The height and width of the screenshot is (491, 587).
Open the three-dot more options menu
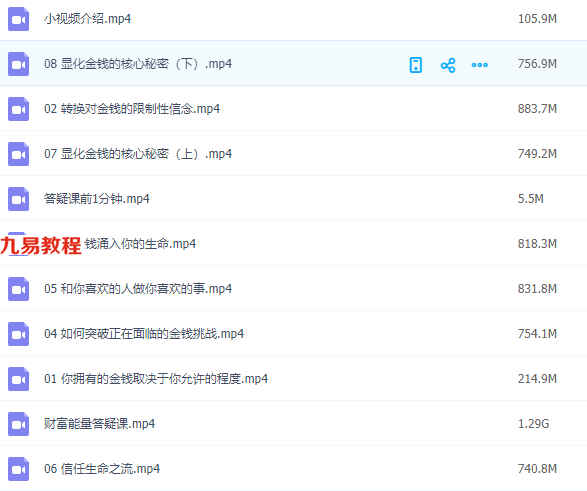(x=480, y=65)
